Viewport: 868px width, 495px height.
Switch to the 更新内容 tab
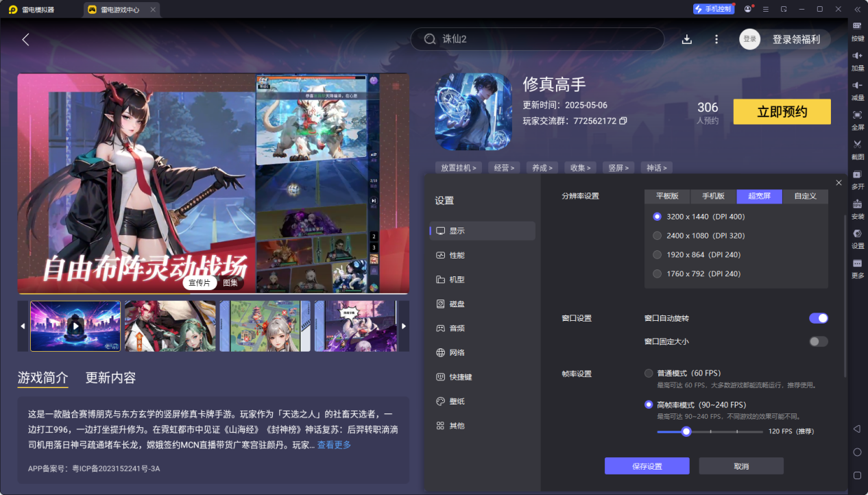coord(111,378)
